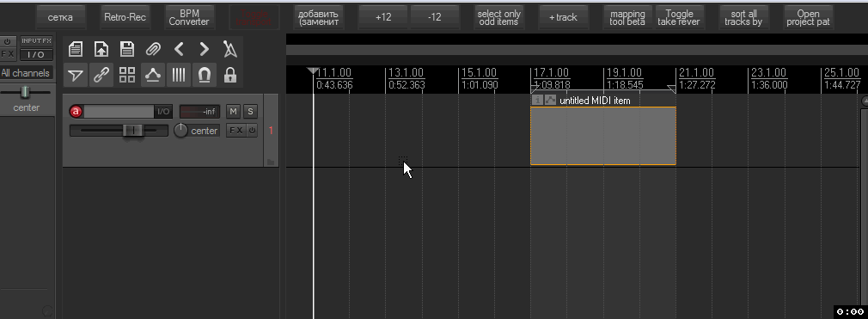Click track 1 name field

pyautogui.click(x=119, y=112)
